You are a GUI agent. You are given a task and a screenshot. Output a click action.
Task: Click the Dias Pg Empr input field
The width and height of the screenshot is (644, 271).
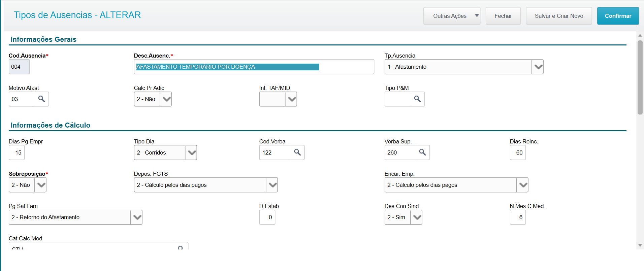point(17,153)
